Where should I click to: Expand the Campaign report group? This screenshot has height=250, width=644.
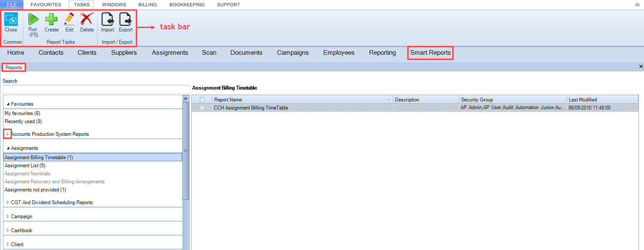click(8, 216)
